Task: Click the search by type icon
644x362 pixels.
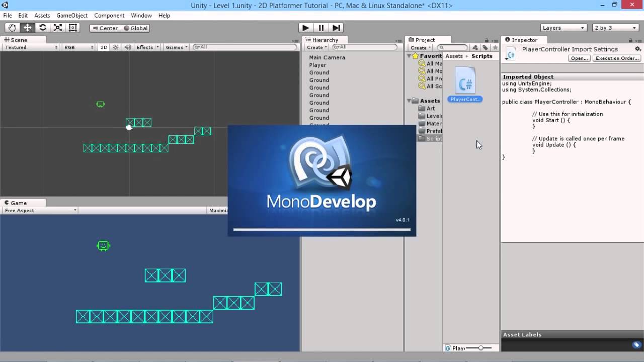Action: click(x=474, y=48)
